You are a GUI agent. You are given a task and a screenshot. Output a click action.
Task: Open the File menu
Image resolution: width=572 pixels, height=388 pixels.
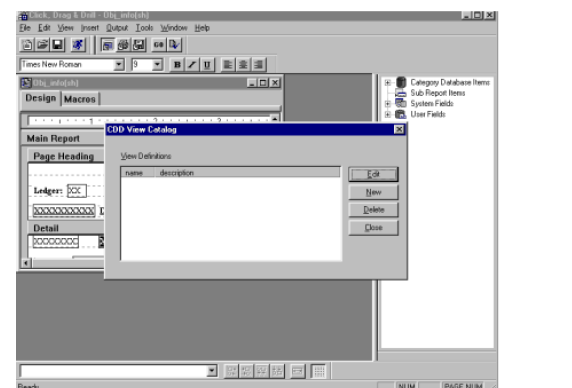point(25,28)
